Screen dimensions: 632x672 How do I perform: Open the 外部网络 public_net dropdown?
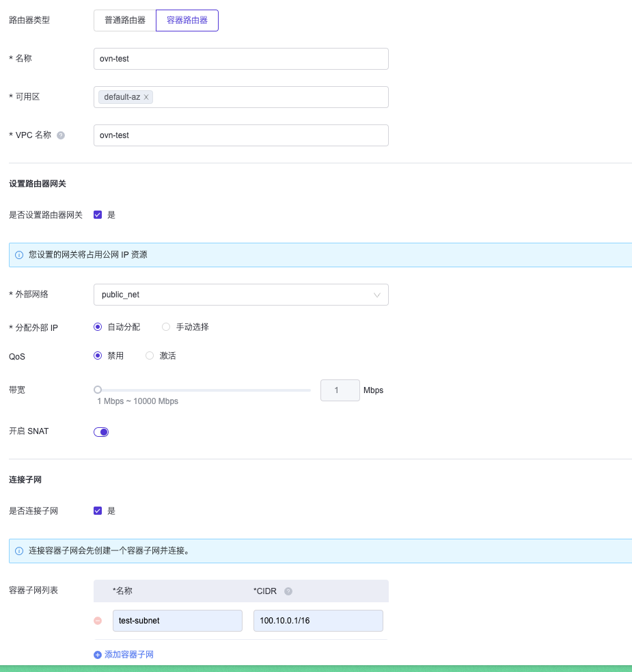pyautogui.click(x=241, y=295)
